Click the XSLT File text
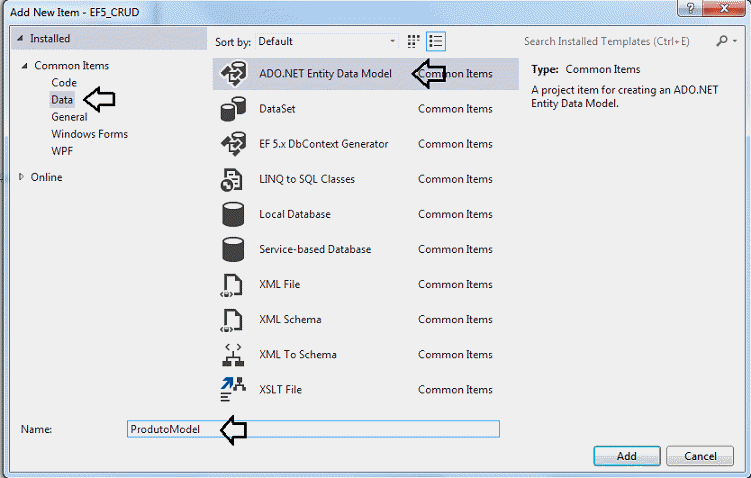The width and height of the screenshot is (751, 478). 280,389
